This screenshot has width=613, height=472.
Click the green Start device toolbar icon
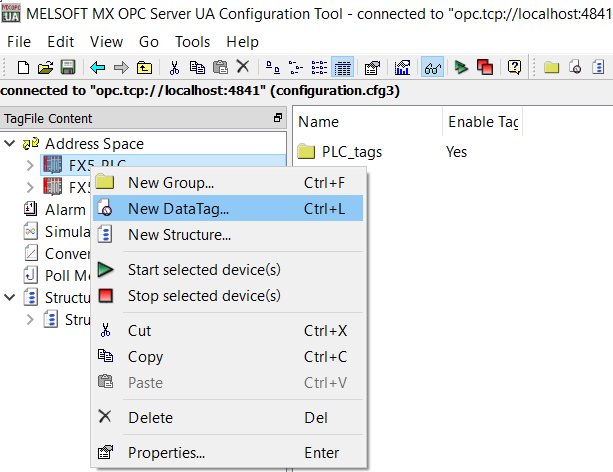(x=461, y=68)
